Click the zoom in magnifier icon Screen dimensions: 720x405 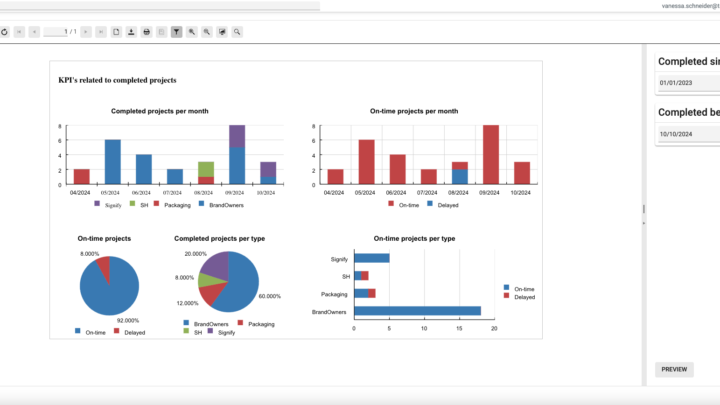pyautogui.click(x=192, y=32)
